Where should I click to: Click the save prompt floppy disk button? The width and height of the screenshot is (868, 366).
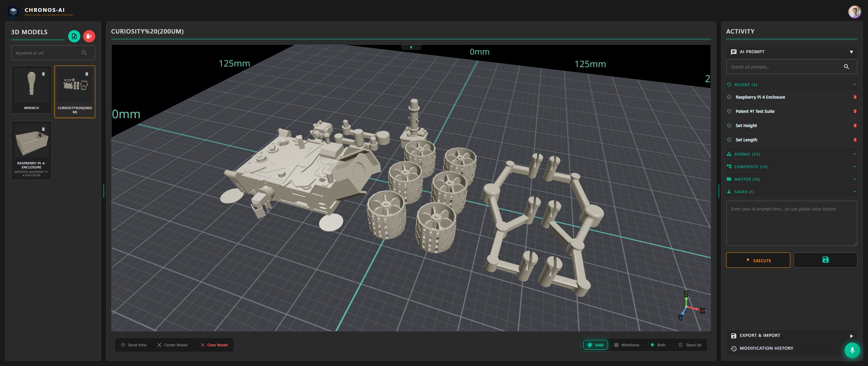tap(825, 260)
